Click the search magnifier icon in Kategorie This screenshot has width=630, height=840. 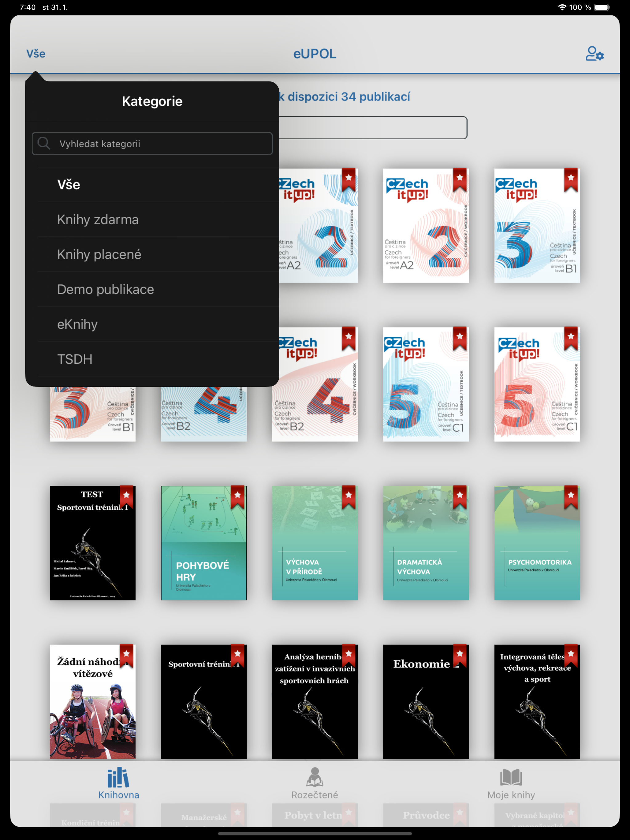click(x=44, y=144)
